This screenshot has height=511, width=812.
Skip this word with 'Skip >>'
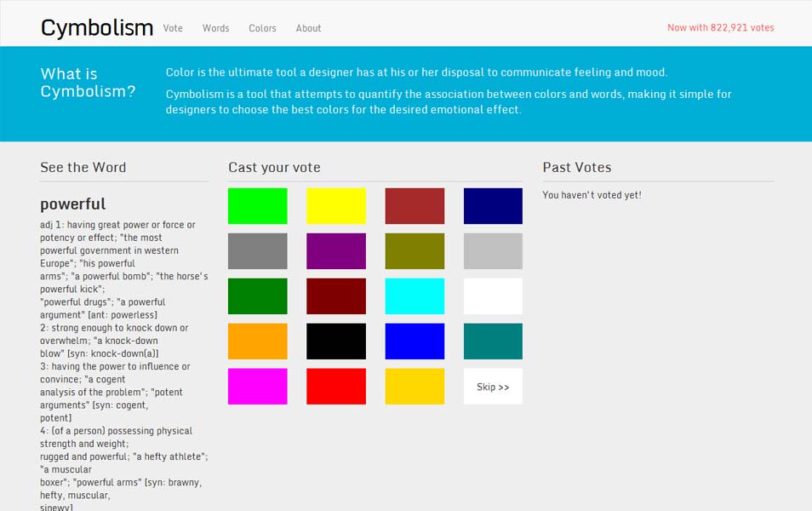point(493,387)
